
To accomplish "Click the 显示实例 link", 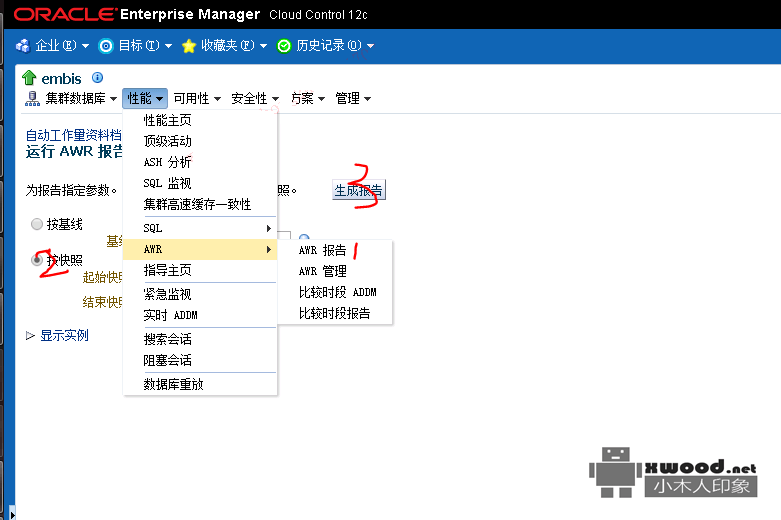I will point(64,336).
